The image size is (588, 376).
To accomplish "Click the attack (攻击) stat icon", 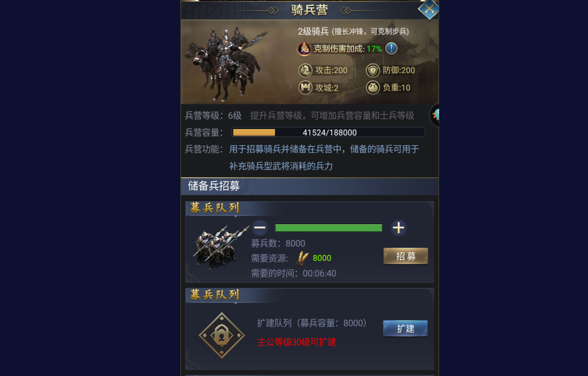I will [305, 70].
